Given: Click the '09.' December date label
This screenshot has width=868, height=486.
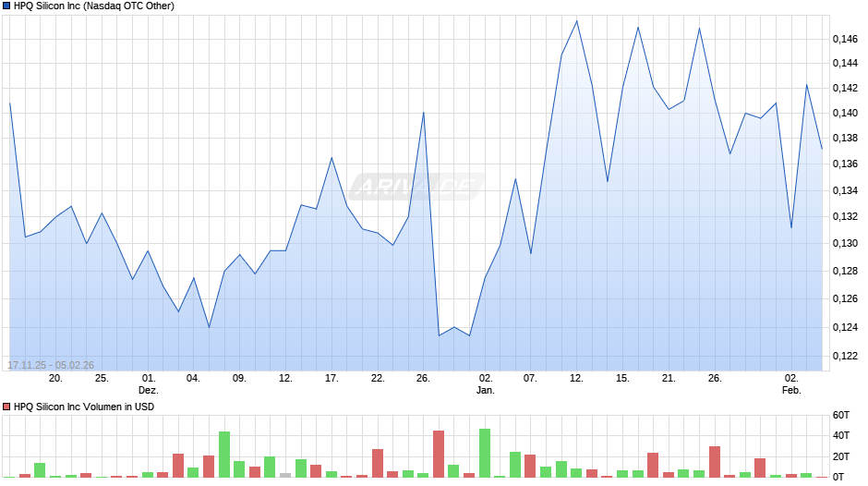Looking at the screenshot, I should (x=239, y=379).
